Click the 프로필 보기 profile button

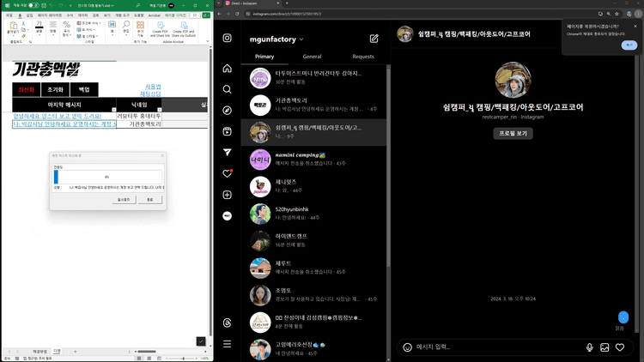tap(513, 133)
